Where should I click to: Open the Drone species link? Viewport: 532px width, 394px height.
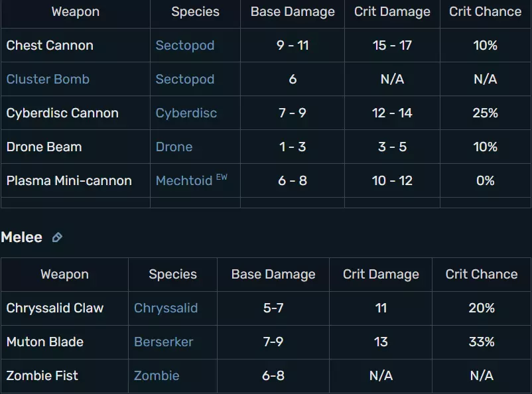pyautogui.click(x=174, y=147)
